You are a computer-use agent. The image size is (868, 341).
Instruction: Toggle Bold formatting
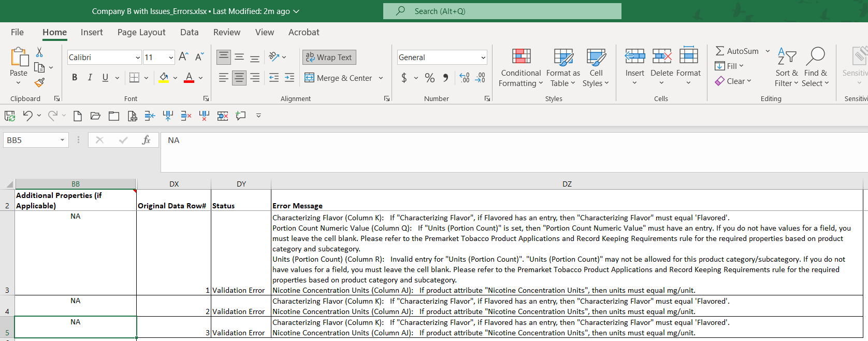(75, 78)
